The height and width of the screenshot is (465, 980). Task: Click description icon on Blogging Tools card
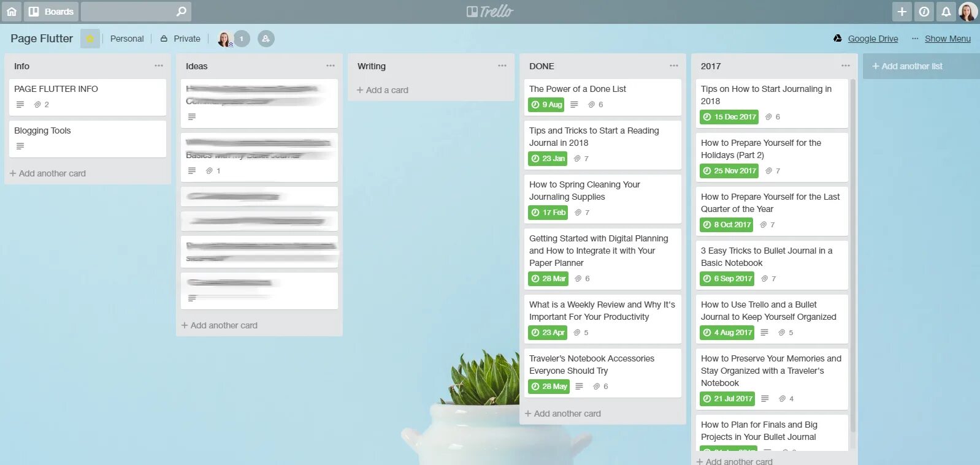20,146
